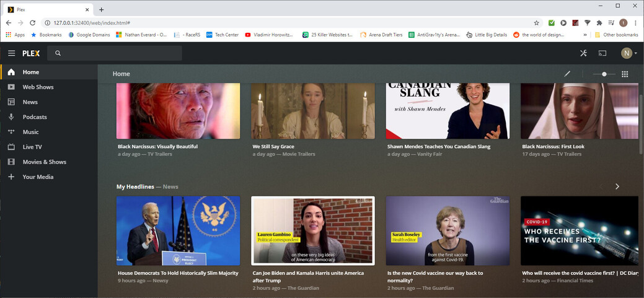Click Shawn Mendes Teaches You Canadian Slang title
The height and width of the screenshot is (298, 644).
(439, 147)
